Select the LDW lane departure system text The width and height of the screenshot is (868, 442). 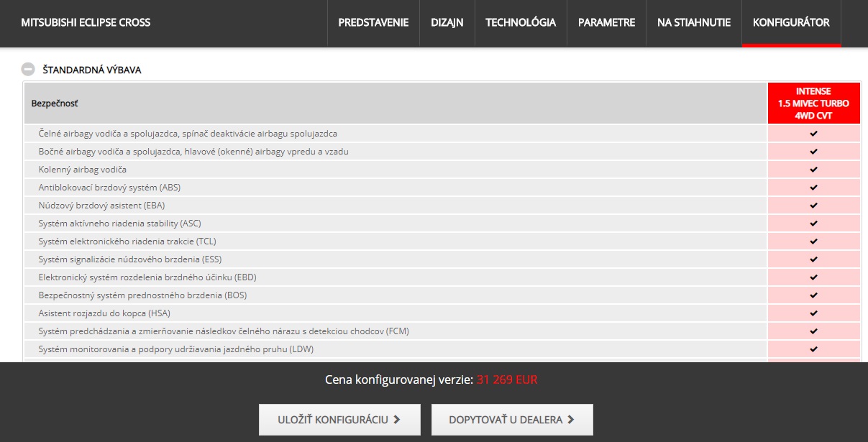[176, 349]
